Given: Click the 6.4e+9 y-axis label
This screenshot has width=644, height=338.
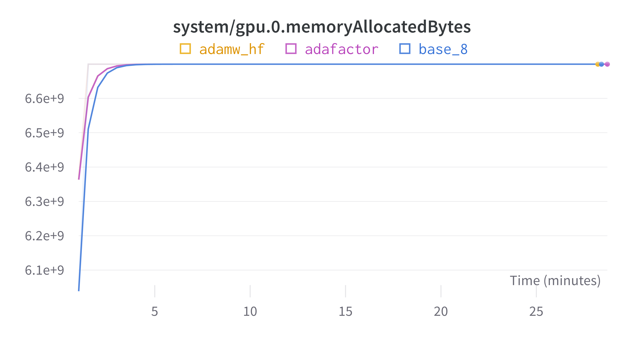Looking at the screenshot, I should pyautogui.click(x=44, y=167).
